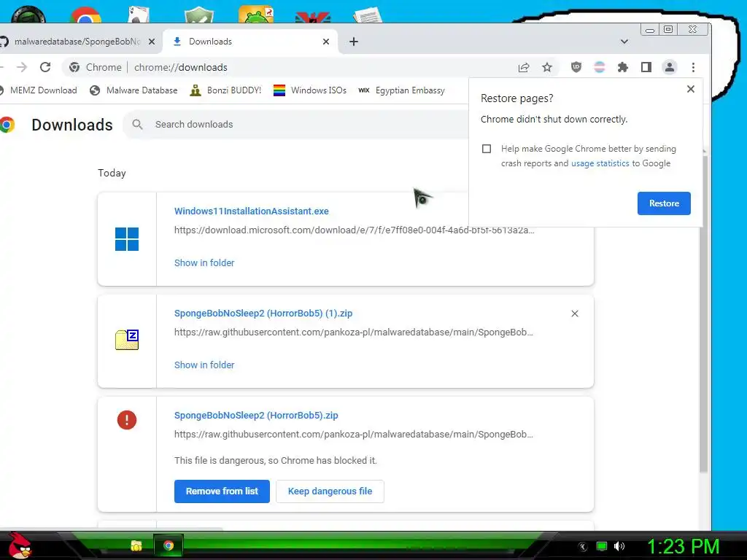
Task: Close the Downloads tab
Action: (326, 42)
